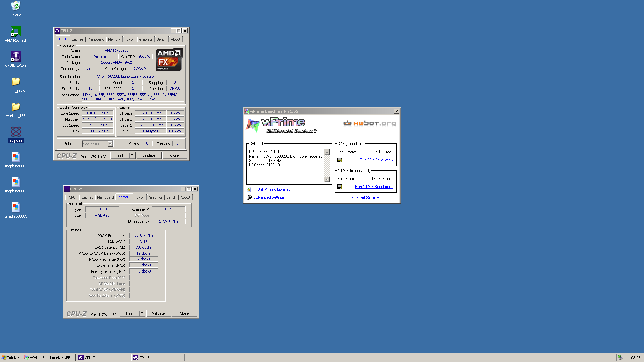Click the AMD FX-8320E name field

pyautogui.click(x=117, y=50)
